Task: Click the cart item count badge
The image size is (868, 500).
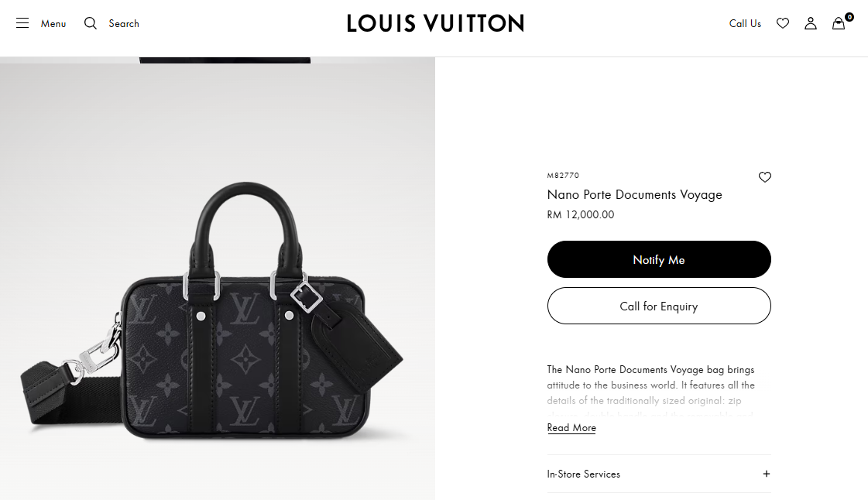Action: tap(849, 17)
